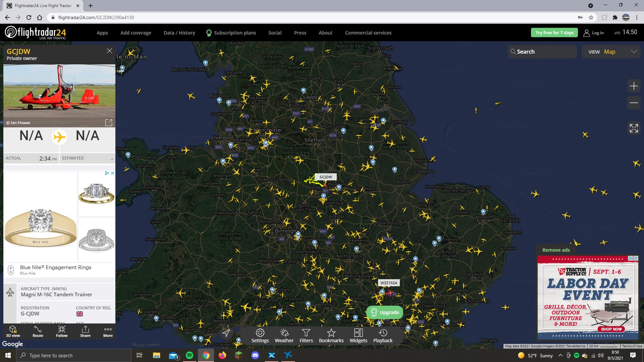Open the Data / History menu
This screenshot has width=644, height=362.
[x=179, y=33]
